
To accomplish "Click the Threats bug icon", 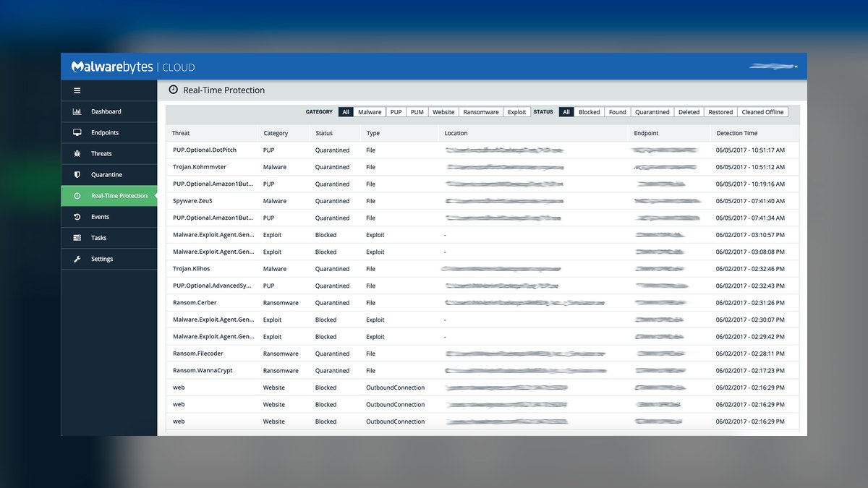I will pos(77,153).
